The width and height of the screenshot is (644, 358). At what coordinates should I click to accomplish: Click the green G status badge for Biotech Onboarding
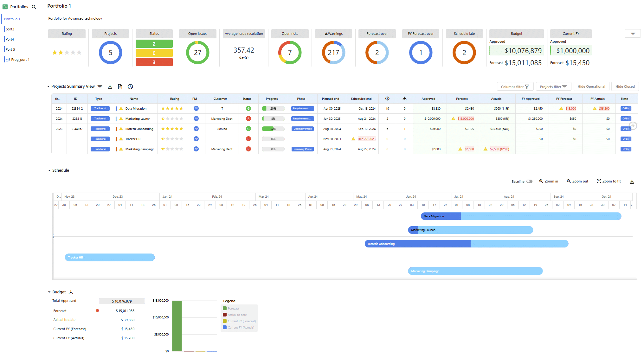coord(248,129)
